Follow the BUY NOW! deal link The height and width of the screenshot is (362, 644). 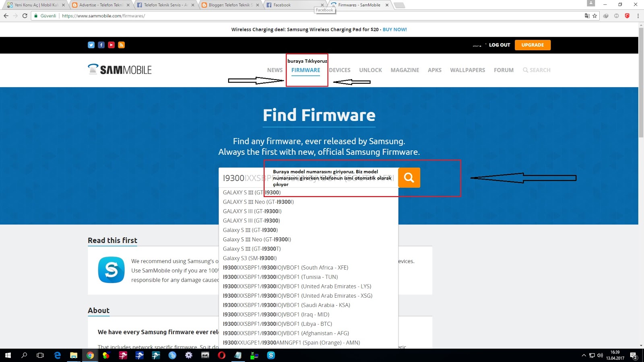click(395, 29)
